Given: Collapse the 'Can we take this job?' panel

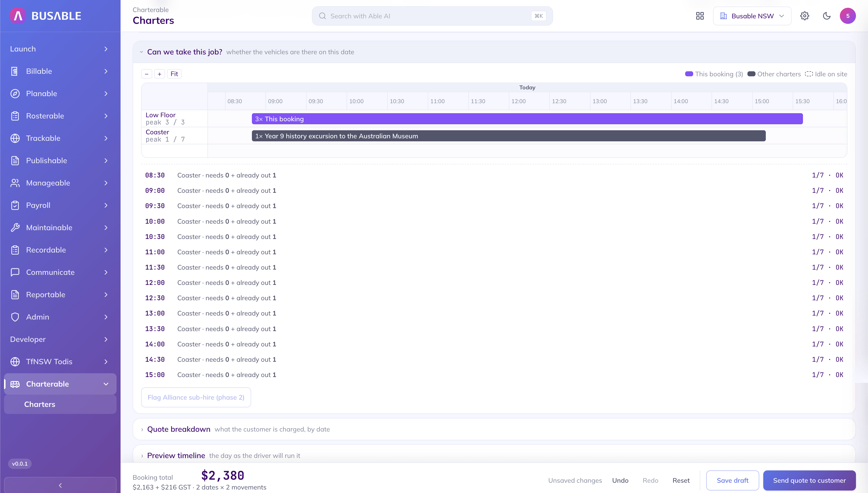Looking at the screenshot, I should [142, 52].
